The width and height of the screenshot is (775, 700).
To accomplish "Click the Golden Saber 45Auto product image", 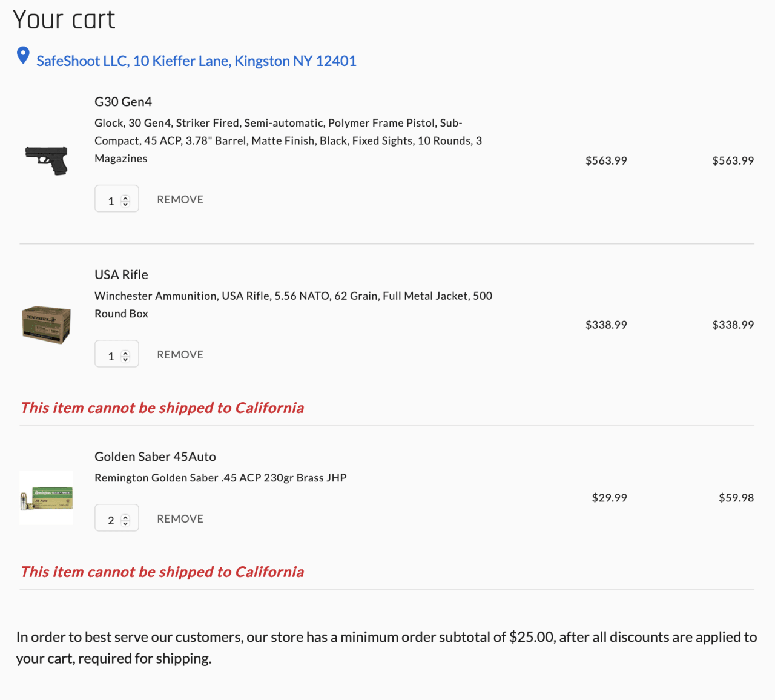I will (46, 497).
